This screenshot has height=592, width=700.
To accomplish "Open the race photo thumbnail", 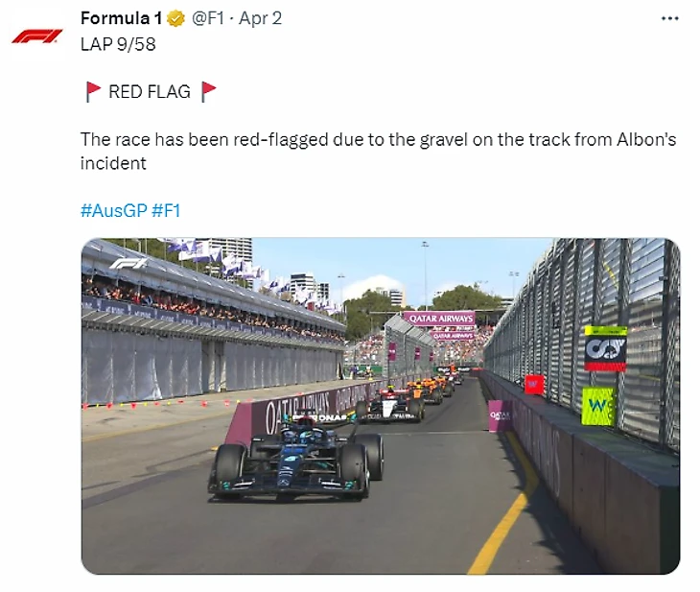I will [x=381, y=406].
